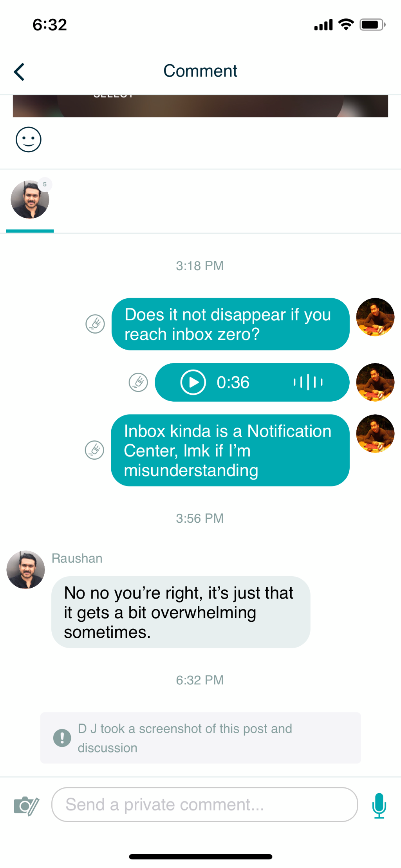Play the 0:36 voice message
401x868 pixels.
click(x=193, y=383)
